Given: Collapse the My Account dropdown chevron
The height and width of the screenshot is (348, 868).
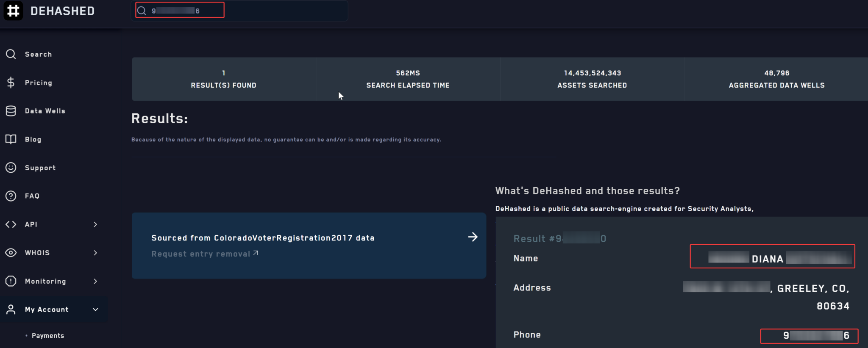Looking at the screenshot, I should 95,309.
